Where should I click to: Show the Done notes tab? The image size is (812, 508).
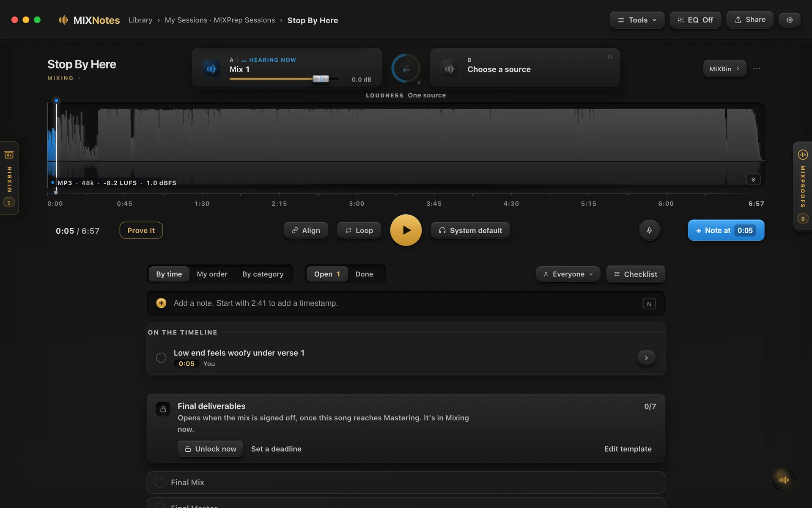pyautogui.click(x=364, y=274)
